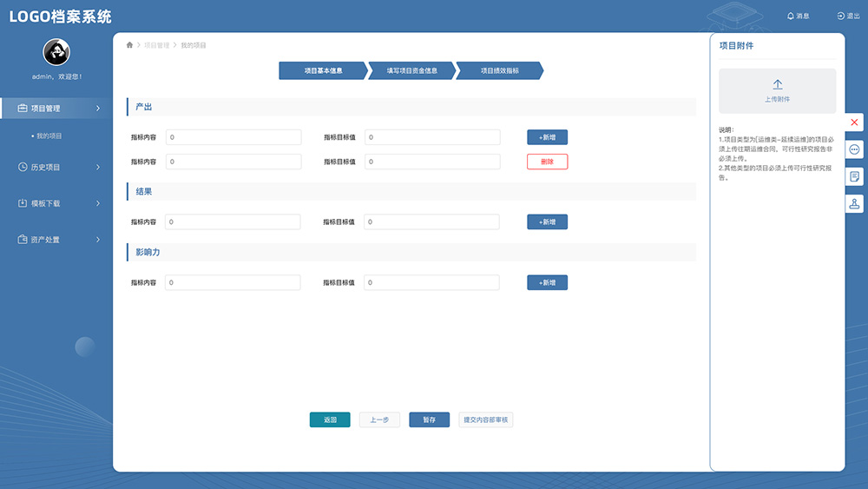Click the 暂存 save button

pyautogui.click(x=429, y=420)
